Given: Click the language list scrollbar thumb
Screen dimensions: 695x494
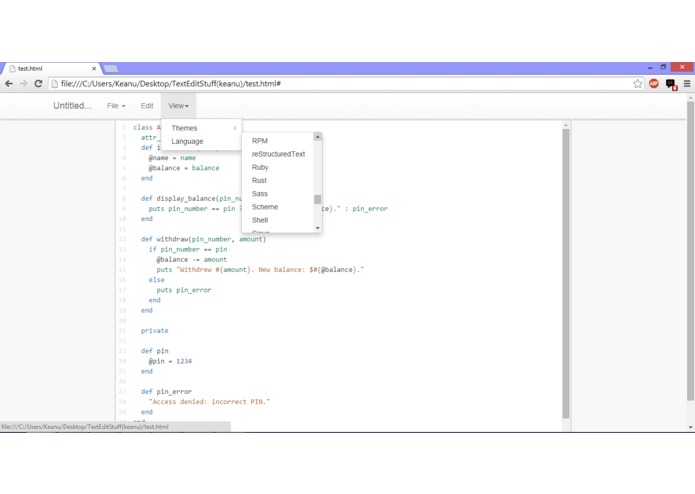Looking at the screenshot, I should pyautogui.click(x=317, y=199).
